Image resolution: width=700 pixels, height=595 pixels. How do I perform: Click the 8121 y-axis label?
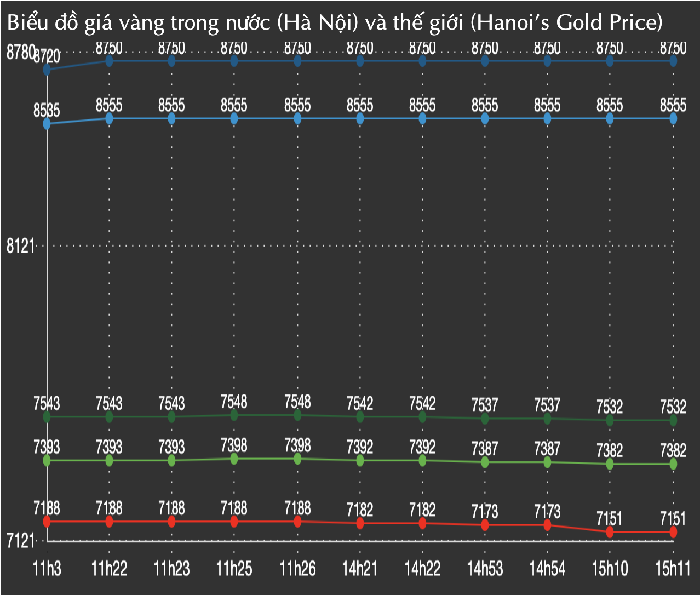(20, 247)
